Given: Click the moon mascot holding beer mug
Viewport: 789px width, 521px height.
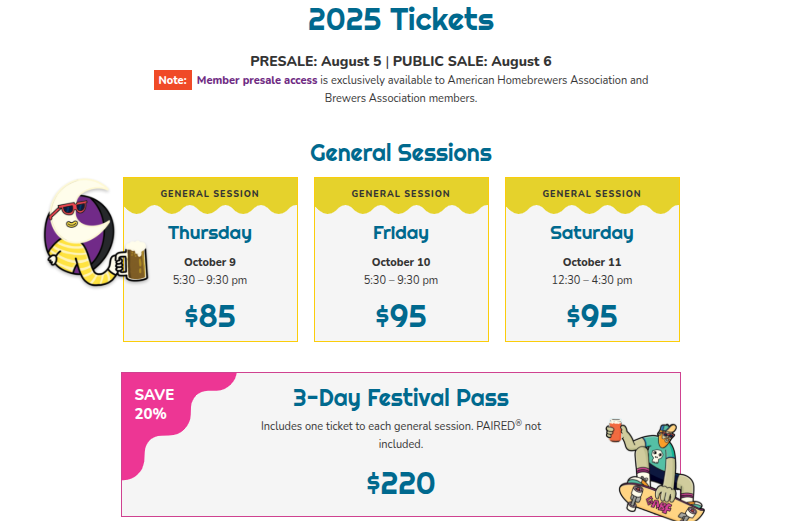Looking at the screenshot, I should tap(96, 233).
